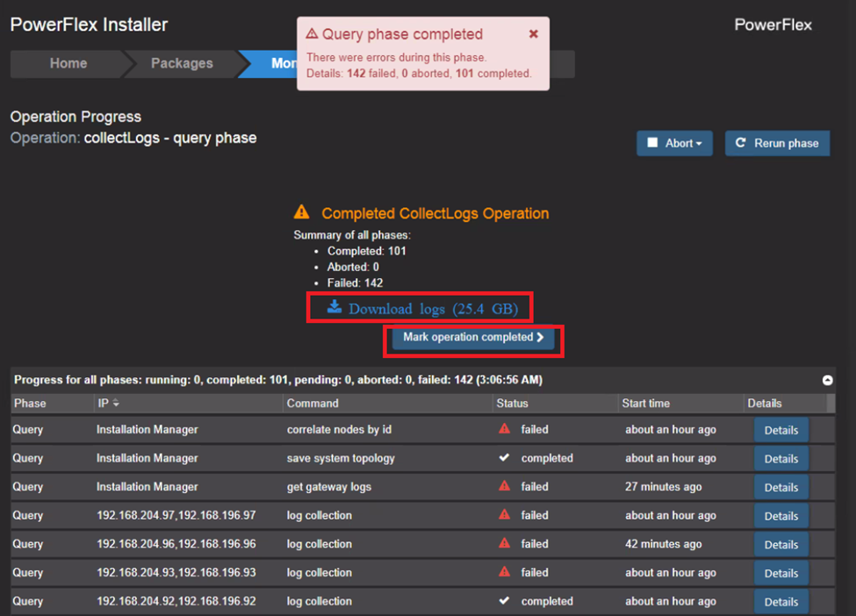Click the orange warning icon beside Completed CollectLogs Operation
Viewport: 856px width, 616px height.
point(301,211)
